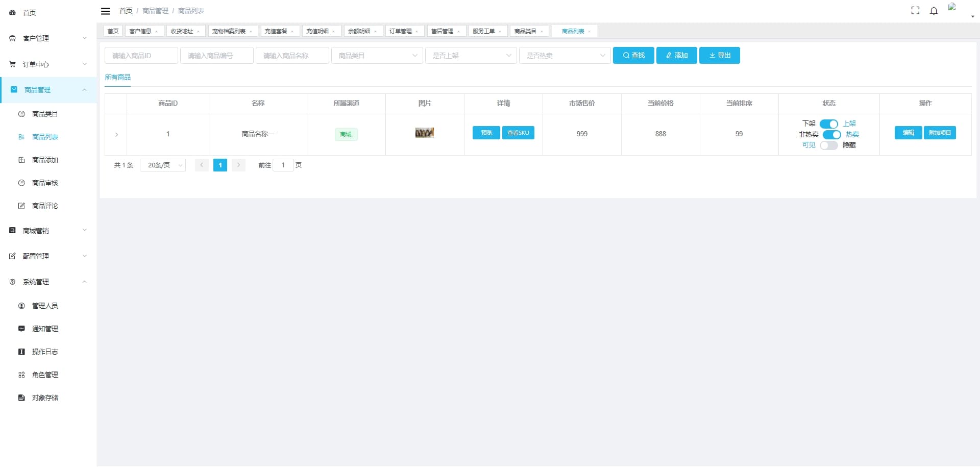Viewport: 980px width, 469px height.
Task: Click the 配置管理 edit icon in sidebar
Action: point(12,256)
